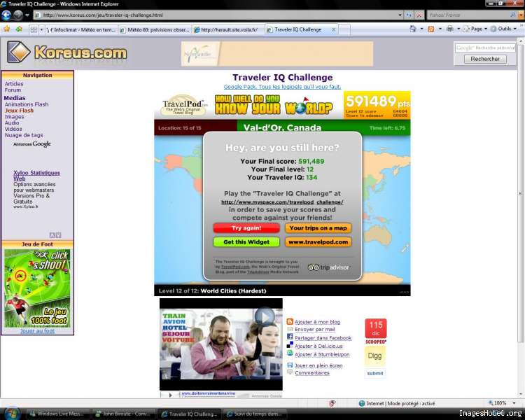
Task: Expand the address bar history dropdown arrow
Action: click(400, 15)
